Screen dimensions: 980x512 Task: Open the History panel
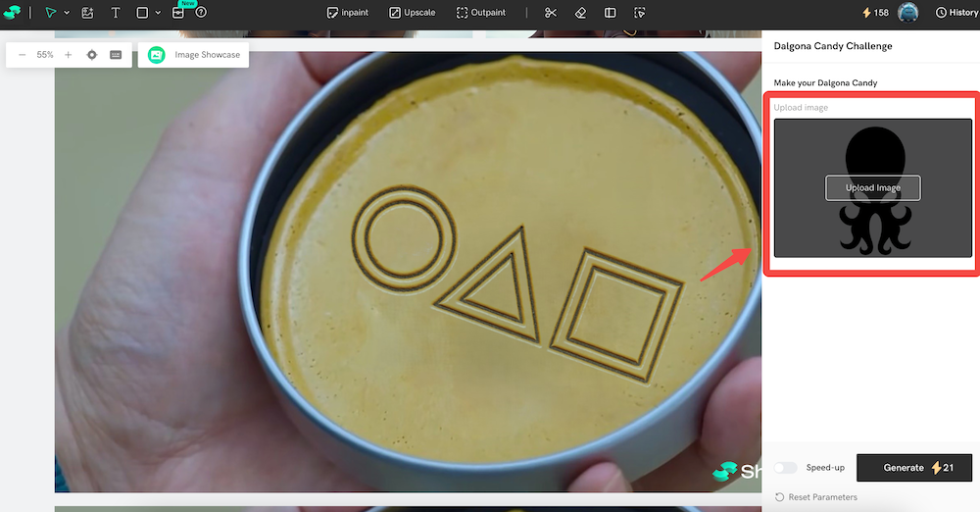pos(956,13)
